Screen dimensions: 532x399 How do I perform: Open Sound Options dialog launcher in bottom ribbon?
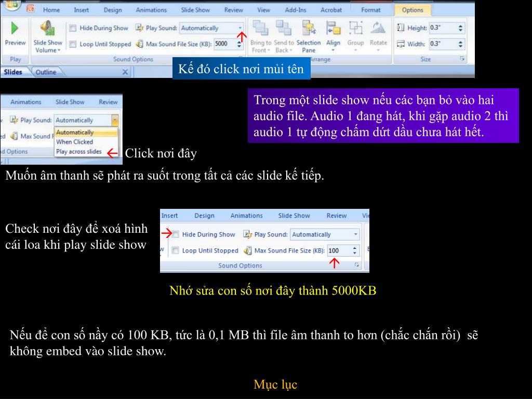tap(356, 265)
